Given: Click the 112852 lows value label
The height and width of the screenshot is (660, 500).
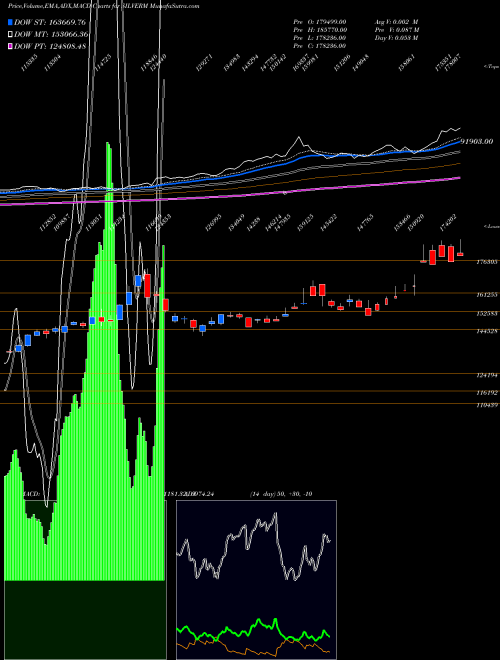Looking at the screenshot, I should (48, 223).
